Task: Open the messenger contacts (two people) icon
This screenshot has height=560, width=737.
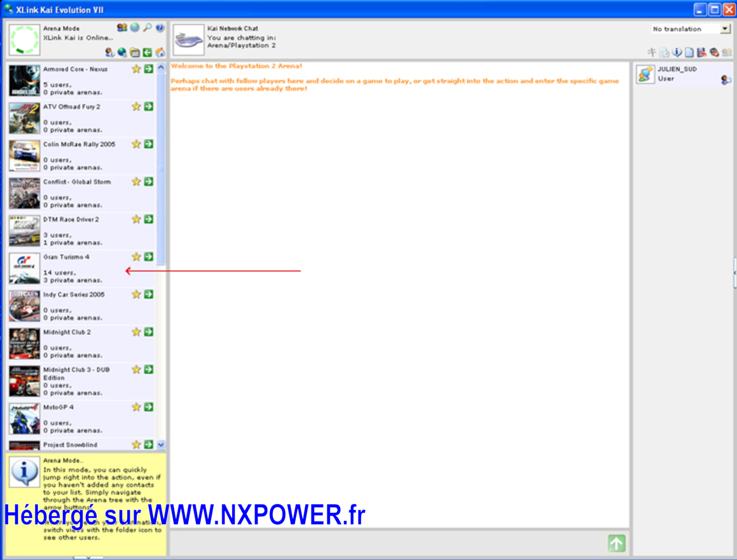Action: [122, 28]
